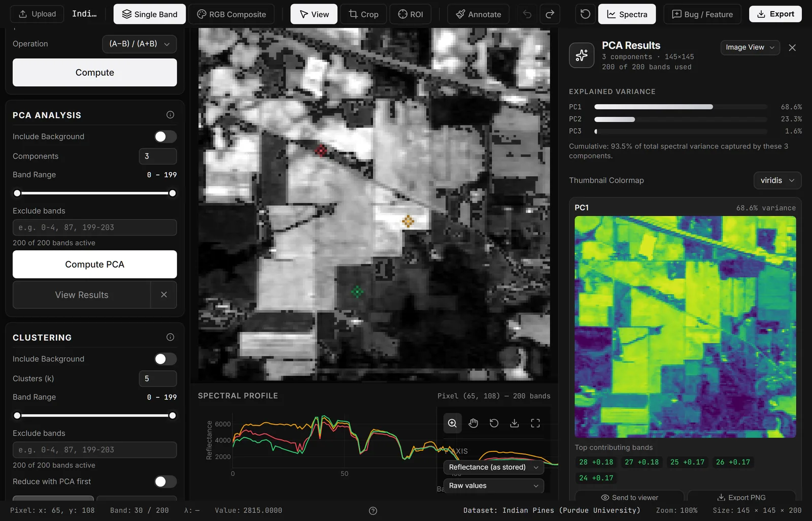Open the Reflectance (as stored) dropdown

pos(493,467)
